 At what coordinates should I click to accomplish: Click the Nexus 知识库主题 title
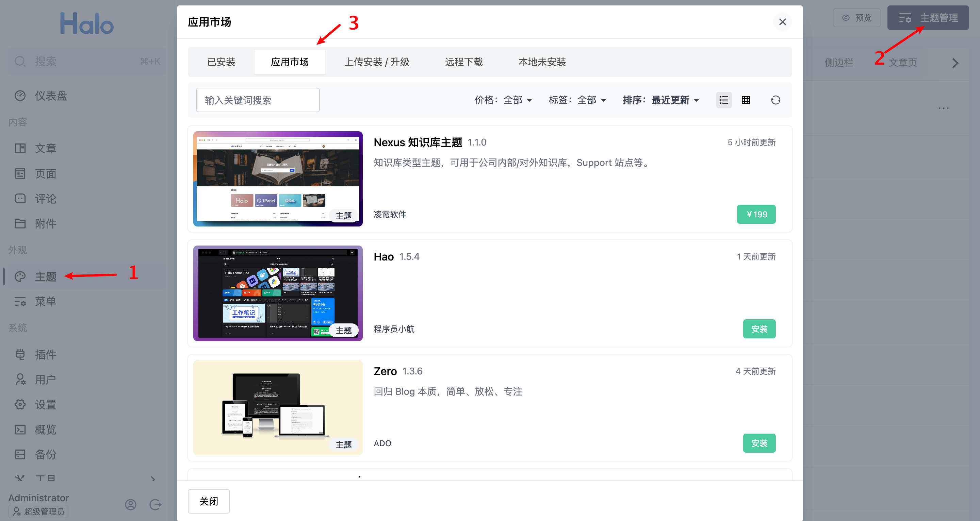418,142
